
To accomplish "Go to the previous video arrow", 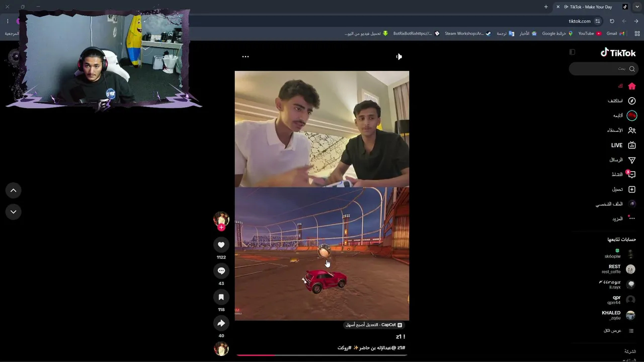I will [x=14, y=191].
